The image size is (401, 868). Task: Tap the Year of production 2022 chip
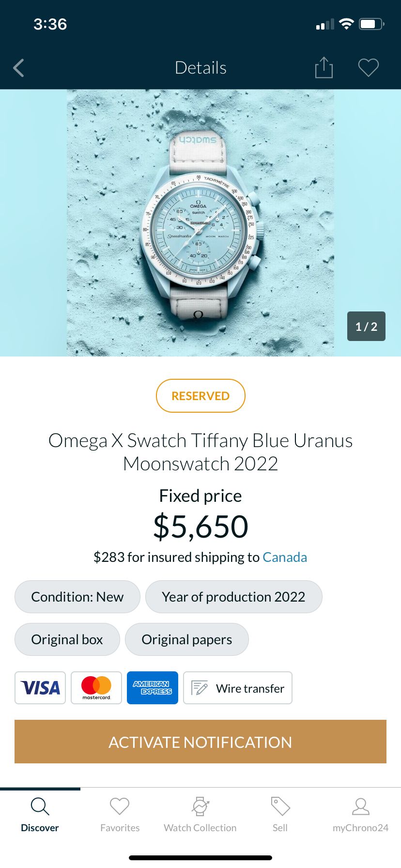coord(233,597)
